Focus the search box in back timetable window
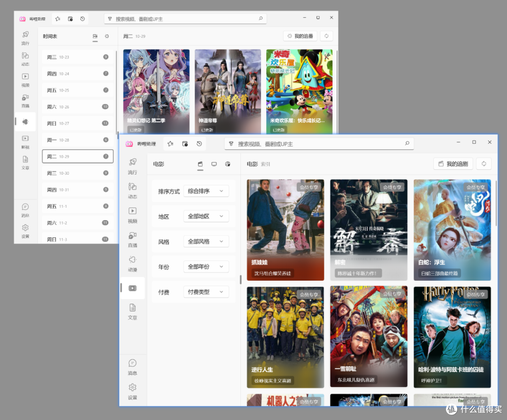 coord(185,19)
